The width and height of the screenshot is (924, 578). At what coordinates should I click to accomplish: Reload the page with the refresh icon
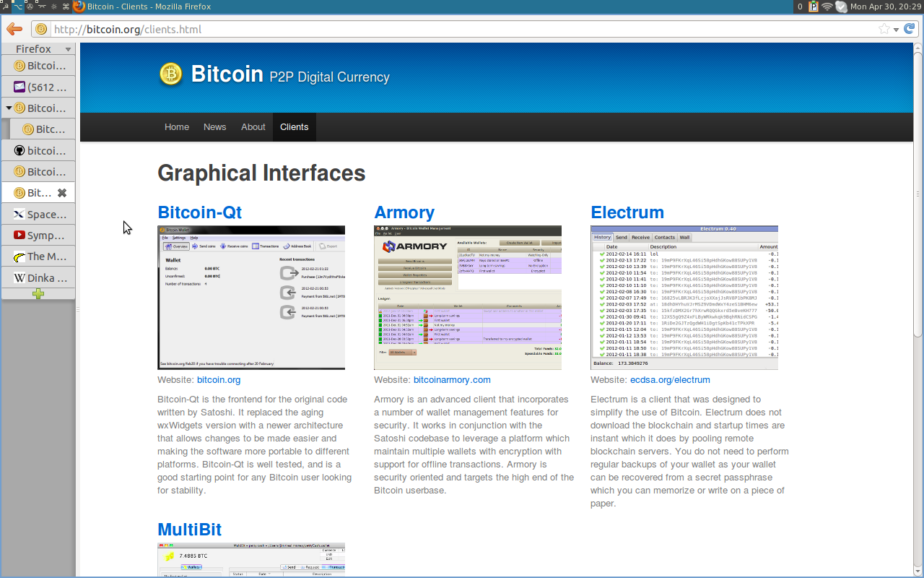point(910,29)
